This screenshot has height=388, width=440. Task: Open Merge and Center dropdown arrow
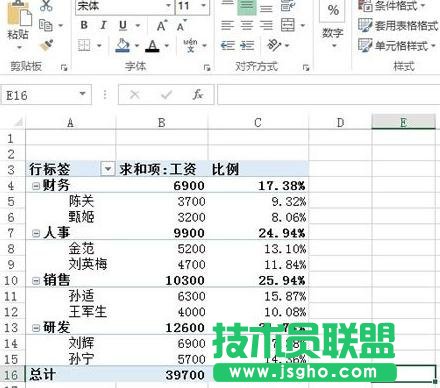tap(303, 25)
